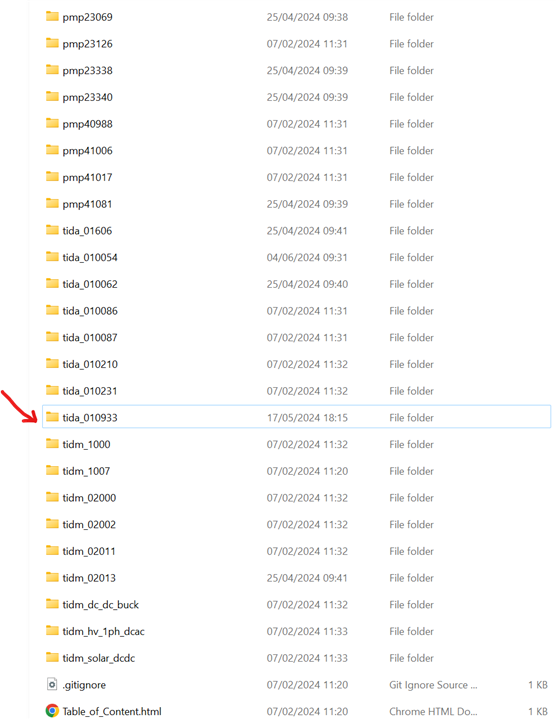
Task: Click the pmp41006 folder icon
Action: (52, 150)
